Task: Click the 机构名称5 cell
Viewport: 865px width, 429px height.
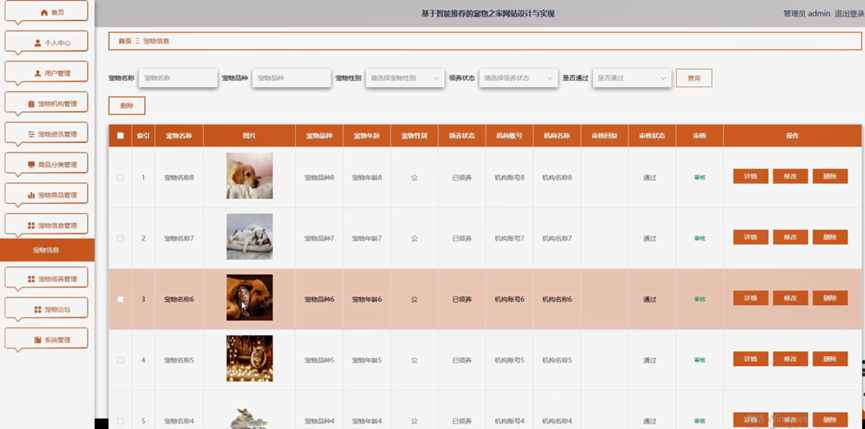Action: pos(557,360)
